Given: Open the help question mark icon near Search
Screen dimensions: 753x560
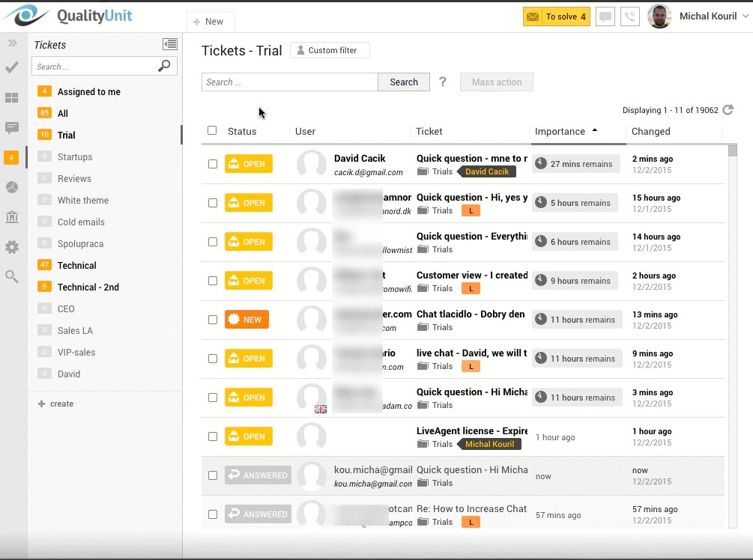Looking at the screenshot, I should tap(443, 82).
